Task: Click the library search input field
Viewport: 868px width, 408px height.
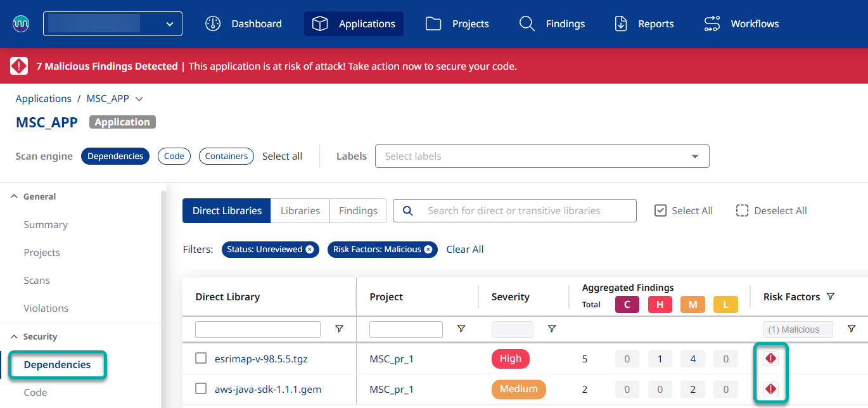Action: coord(523,211)
